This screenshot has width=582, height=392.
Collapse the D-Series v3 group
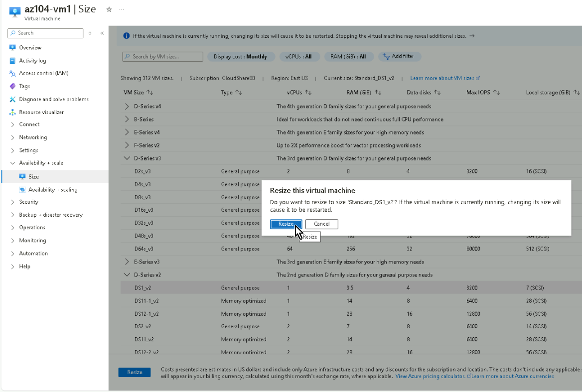127,158
